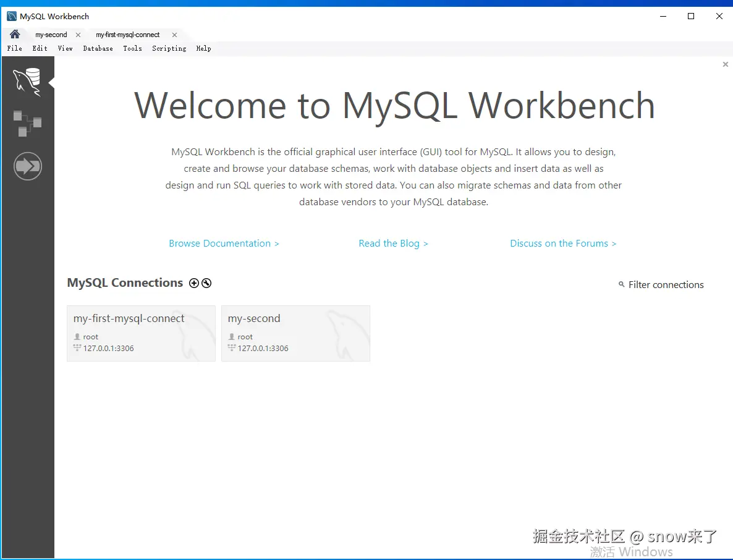Close the my-second tab
Image resolution: width=733 pixels, height=560 pixels.
78,35
